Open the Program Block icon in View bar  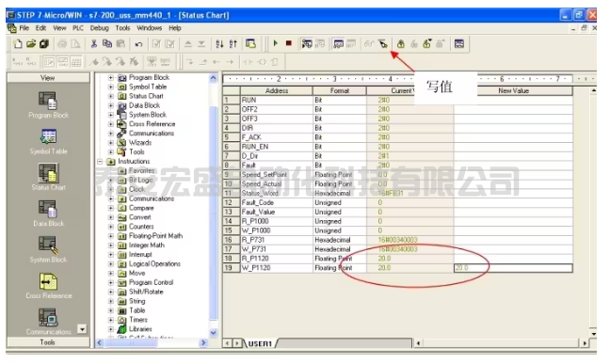48,105
